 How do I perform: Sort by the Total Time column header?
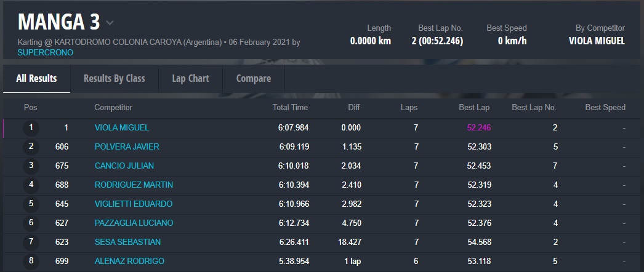[290, 108]
